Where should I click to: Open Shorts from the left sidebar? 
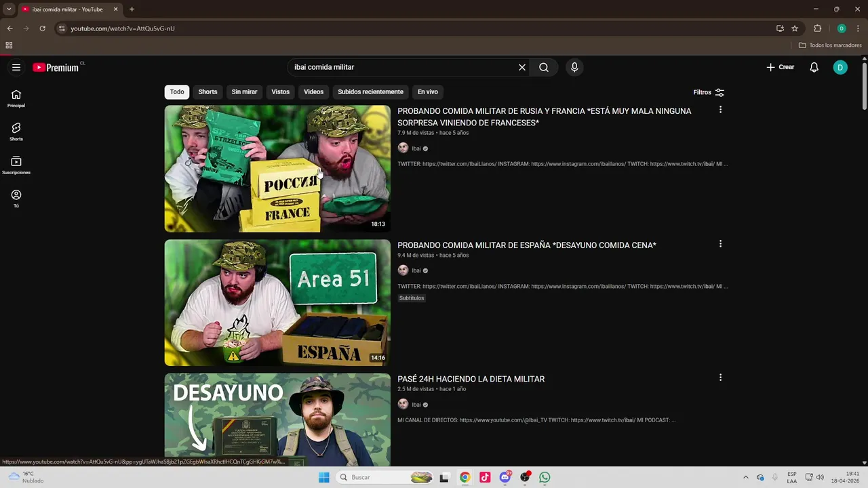(16, 131)
